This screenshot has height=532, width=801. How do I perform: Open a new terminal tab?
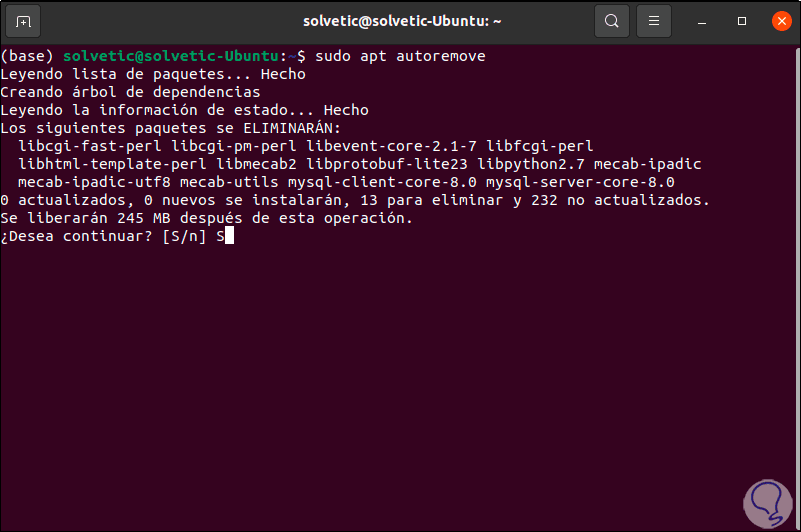pos(24,21)
